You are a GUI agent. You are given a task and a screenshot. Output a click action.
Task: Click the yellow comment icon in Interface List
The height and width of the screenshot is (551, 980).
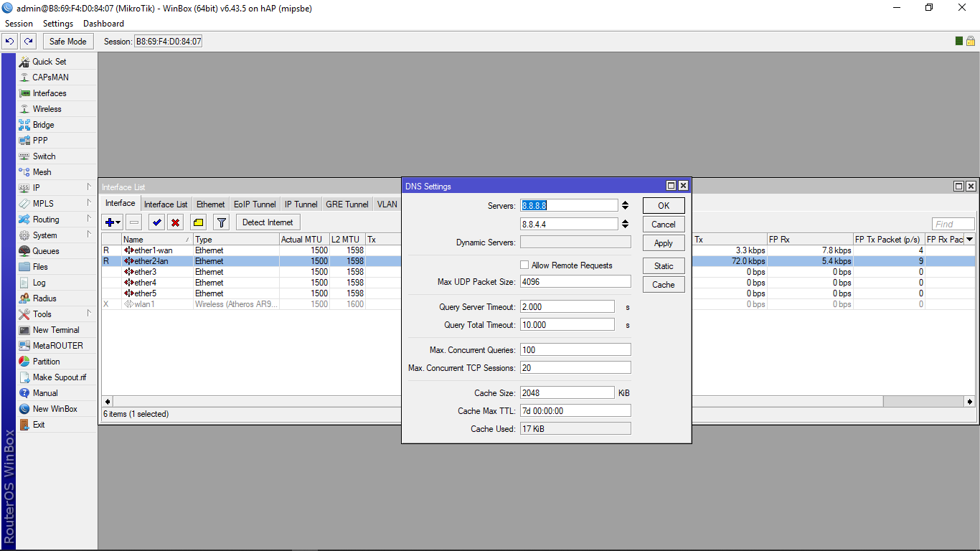[x=199, y=222]
